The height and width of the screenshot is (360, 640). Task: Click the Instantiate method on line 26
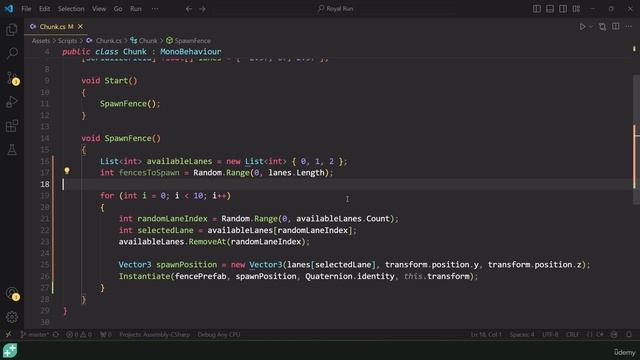pos(144,276)
